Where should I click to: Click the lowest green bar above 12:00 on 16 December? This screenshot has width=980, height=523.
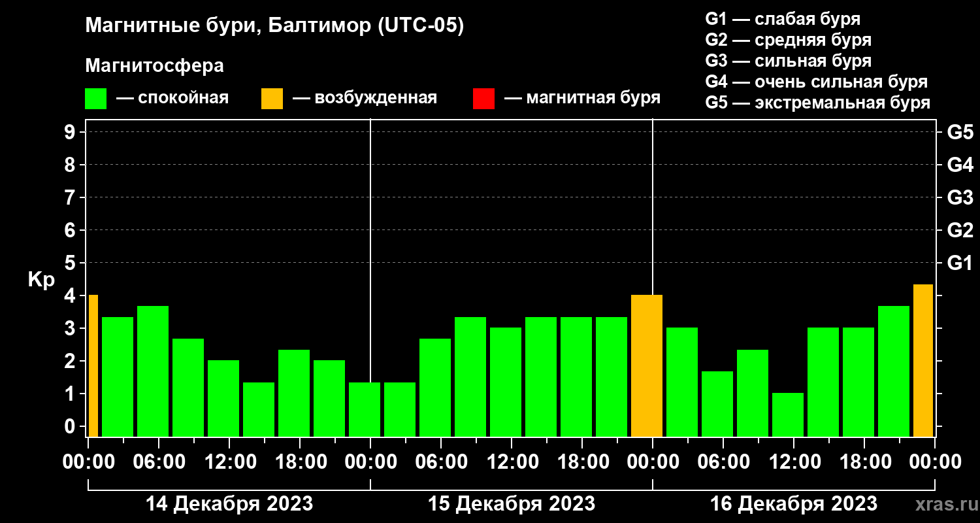point(788,414)
